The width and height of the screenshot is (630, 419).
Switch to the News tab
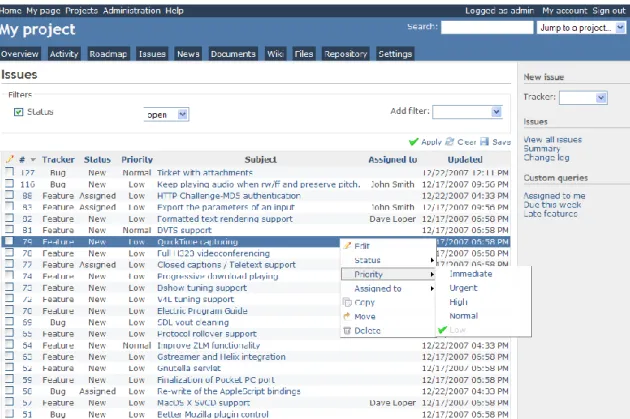click(x=188, y=54)
